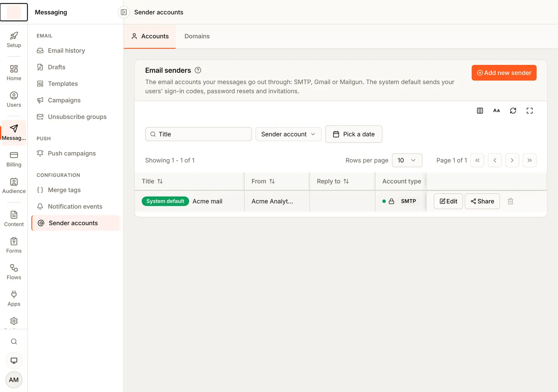
Task: Open Unsubscribe groups
Action: click(x=76, y=117)
